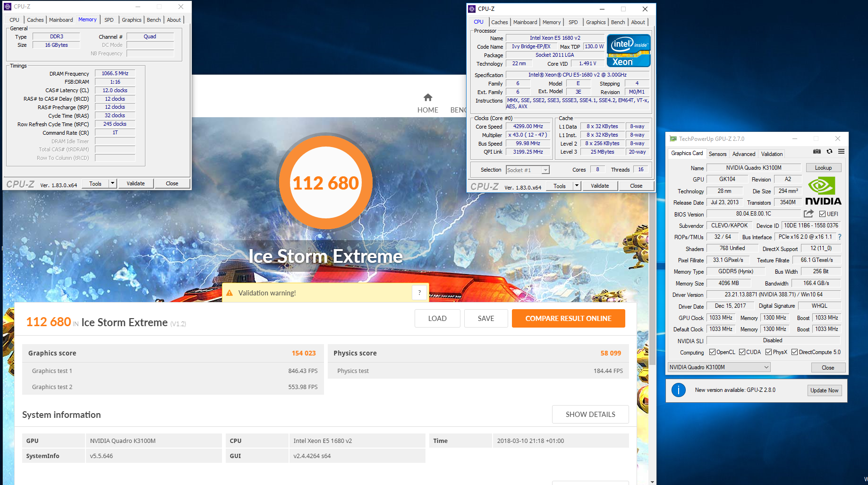The width and height of the screenshot is (868, 485).
Task: Click the GPU-Z title bar app icon
Action: coord(673,139)
